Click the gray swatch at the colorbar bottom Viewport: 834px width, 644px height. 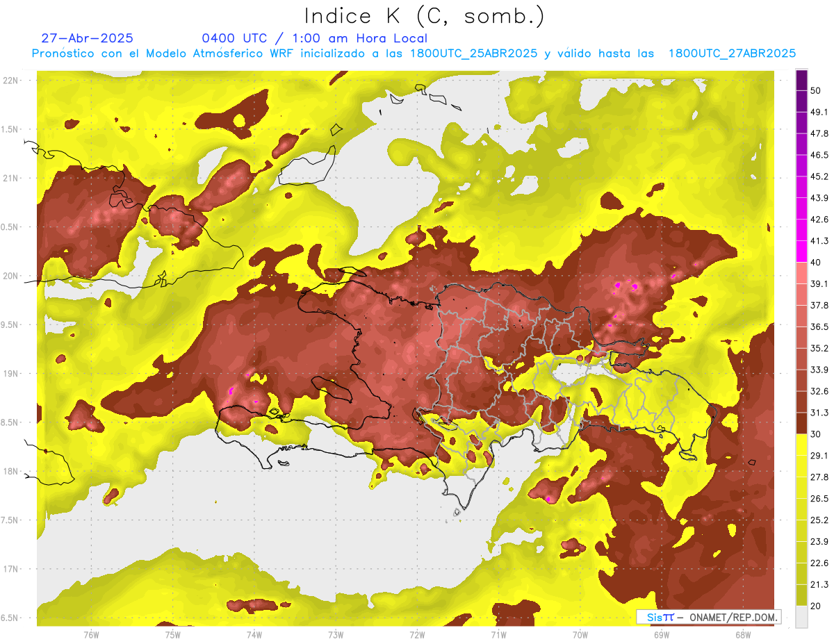(x=801, y=617)
